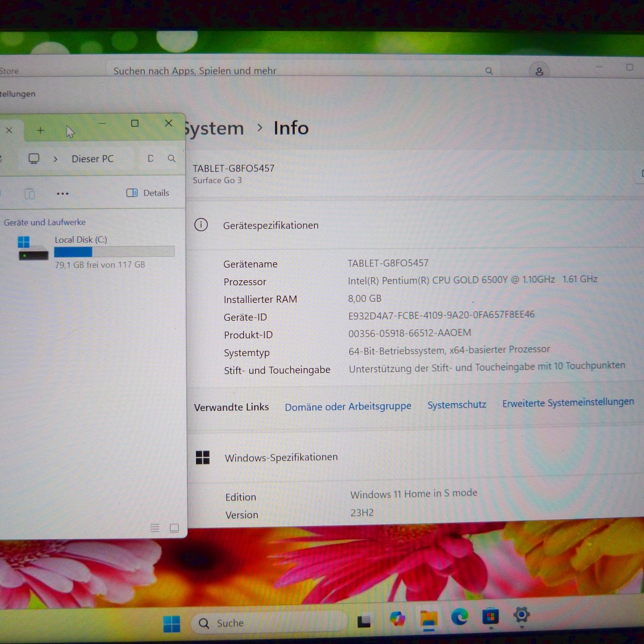Open the three-dot more options menu in Explorer
644x644 pixels.
[62, 194]
